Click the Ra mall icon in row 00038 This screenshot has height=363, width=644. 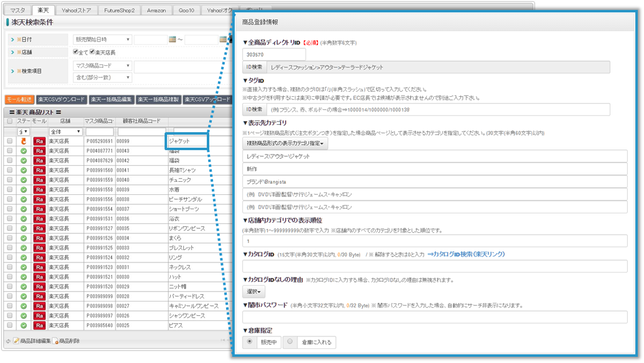[x=39, y=199]
